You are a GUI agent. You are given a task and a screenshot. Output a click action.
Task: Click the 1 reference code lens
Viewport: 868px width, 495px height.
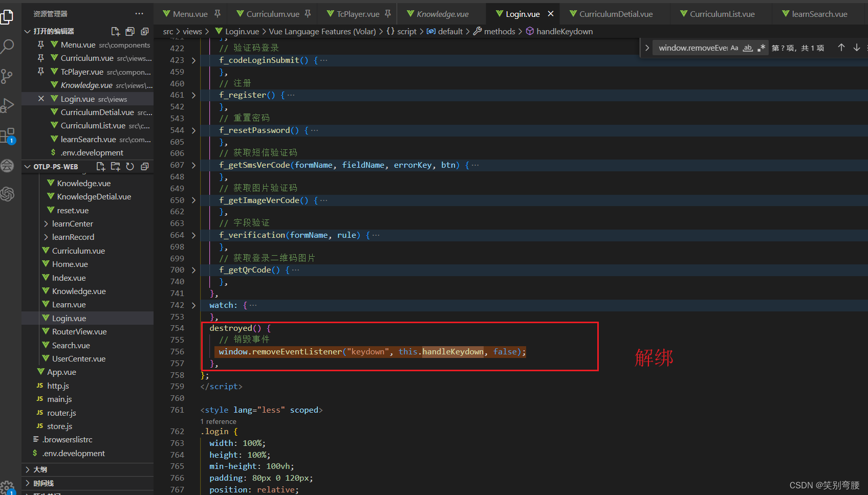coord(219,422)
